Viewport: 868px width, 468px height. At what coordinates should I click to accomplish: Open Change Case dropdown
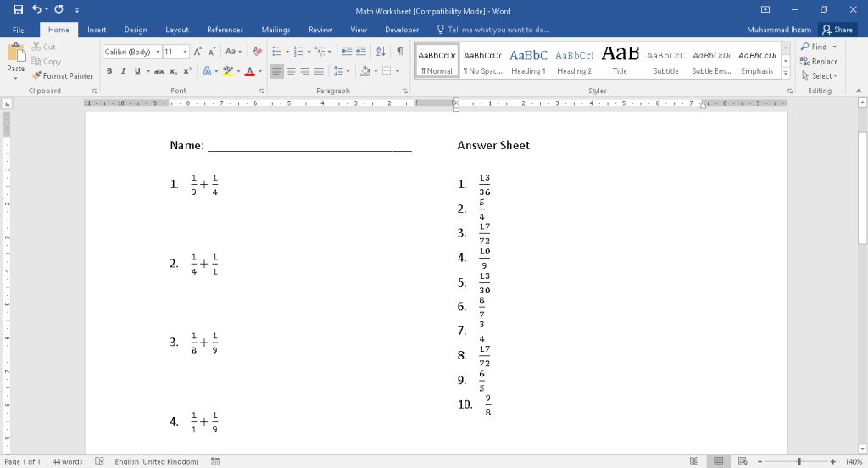click(x=233, y=52)
